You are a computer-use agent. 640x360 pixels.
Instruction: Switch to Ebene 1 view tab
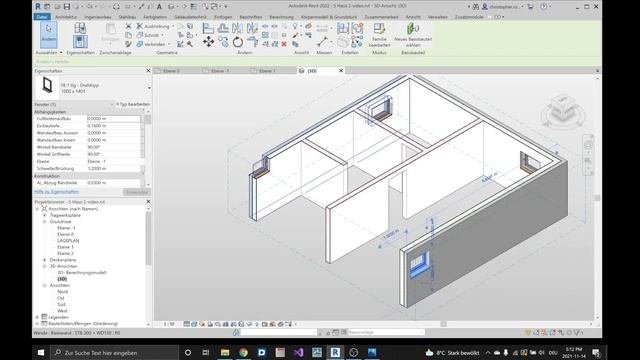[267, 71]
